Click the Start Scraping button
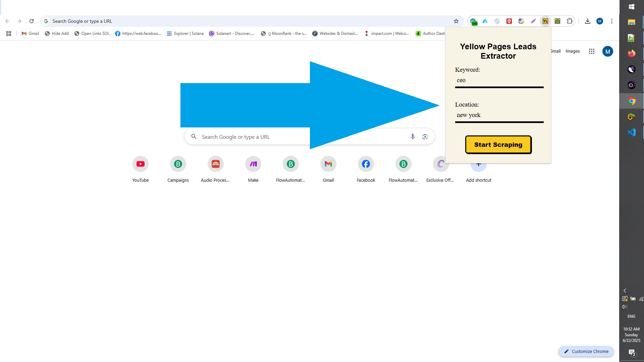The image size is (644, 362). coord(498,145)
